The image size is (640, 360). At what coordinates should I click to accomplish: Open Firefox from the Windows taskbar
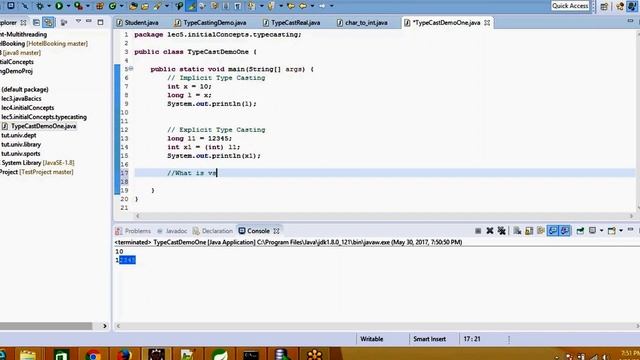pyautogui.click(x=124, y=354)
